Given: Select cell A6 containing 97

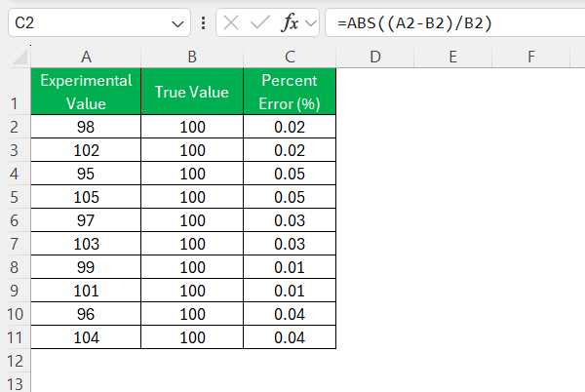Looking at the screenshot, I should tap(86, 220).
